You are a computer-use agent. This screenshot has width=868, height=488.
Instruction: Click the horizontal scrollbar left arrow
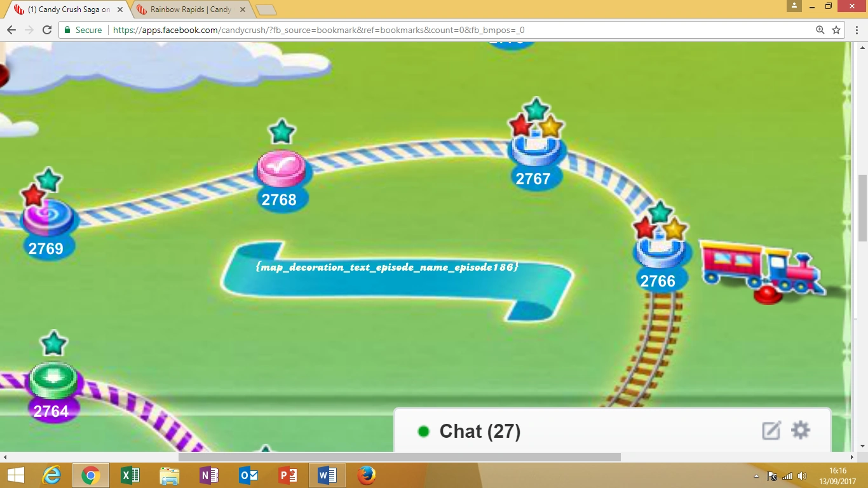[5, 457]
